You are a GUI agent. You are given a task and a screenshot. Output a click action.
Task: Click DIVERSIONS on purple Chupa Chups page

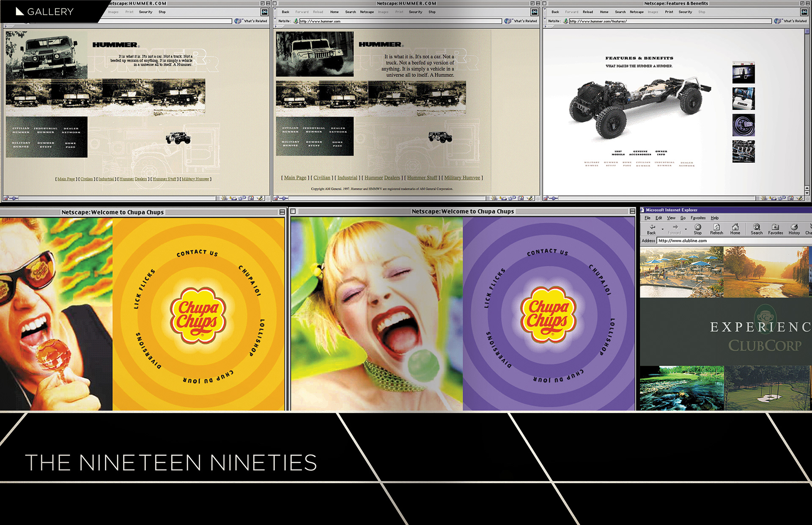(x=499, y=350)
